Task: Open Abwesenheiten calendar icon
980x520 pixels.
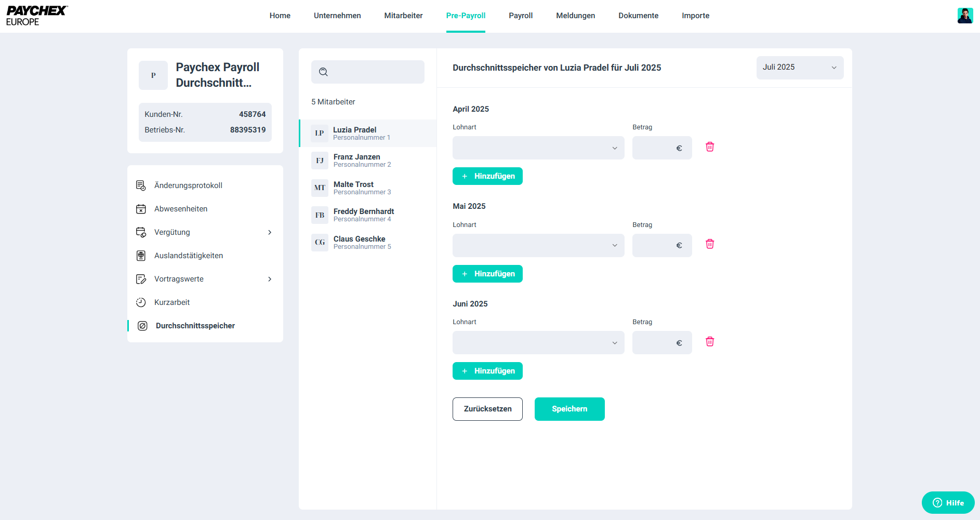Action: (141, 209)
